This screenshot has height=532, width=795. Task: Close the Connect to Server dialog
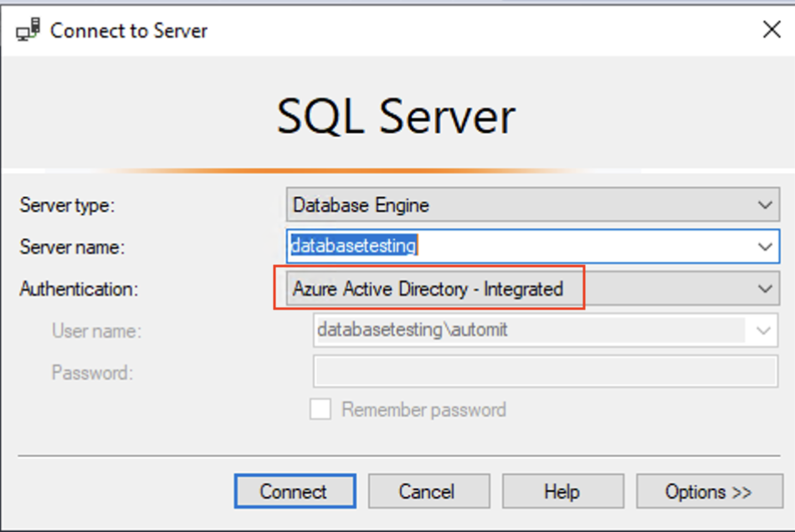pyautogui.click(x=771, y=31)
